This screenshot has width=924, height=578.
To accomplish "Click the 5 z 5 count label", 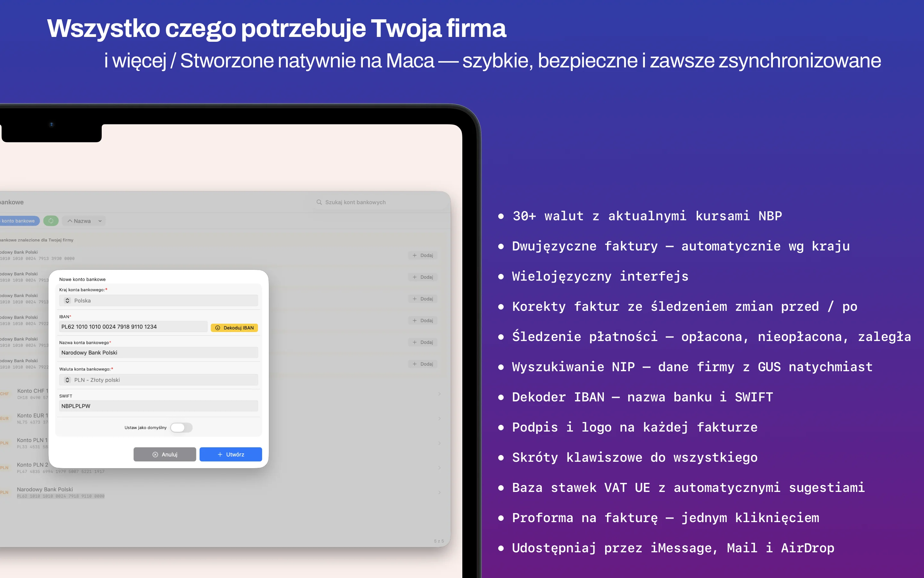I will 439,541.
